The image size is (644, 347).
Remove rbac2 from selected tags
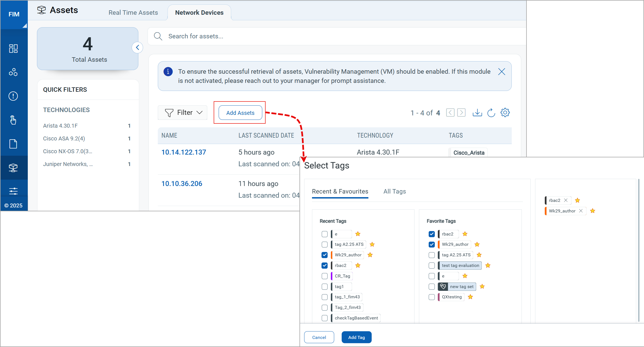click(566, 200)
